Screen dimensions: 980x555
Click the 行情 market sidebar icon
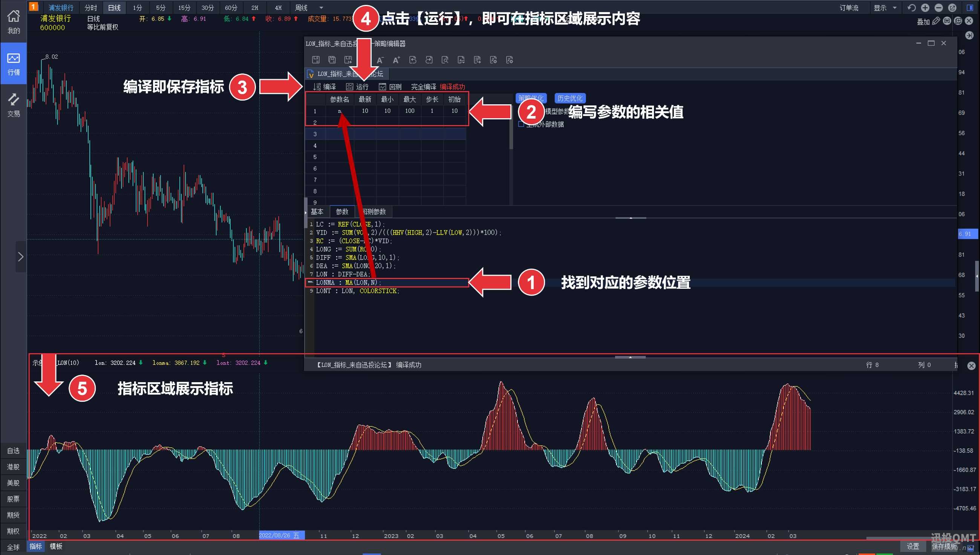(13, 63)
